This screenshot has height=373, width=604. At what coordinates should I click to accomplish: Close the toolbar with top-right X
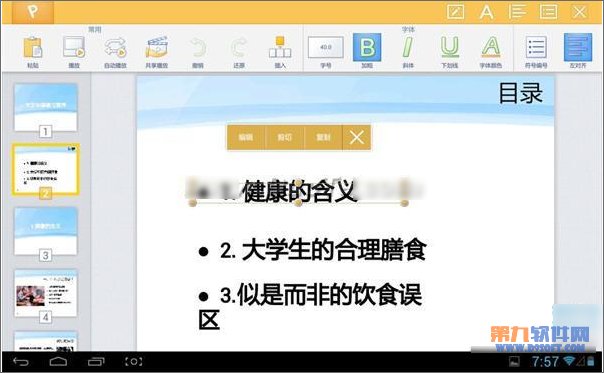(x=579, y=12)
